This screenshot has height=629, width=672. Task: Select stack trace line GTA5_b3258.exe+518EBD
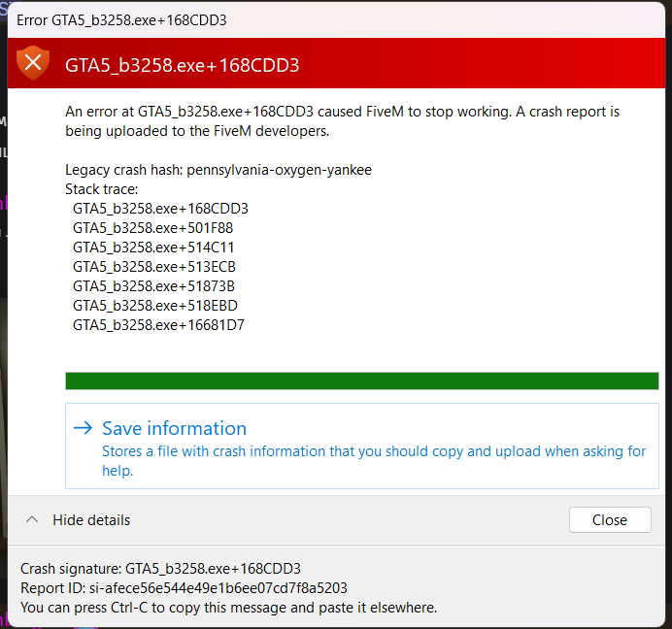coord(155,306)
